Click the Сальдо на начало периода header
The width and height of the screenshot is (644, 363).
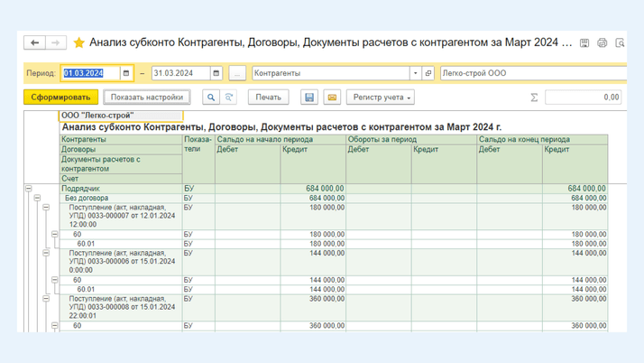click(281, 139)
